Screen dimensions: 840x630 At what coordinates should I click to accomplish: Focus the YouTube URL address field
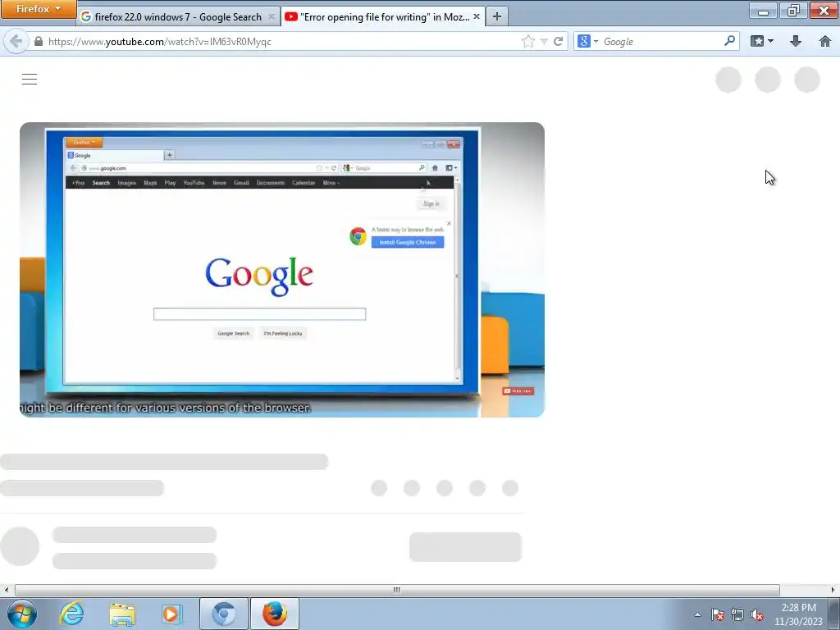(281, 41)
